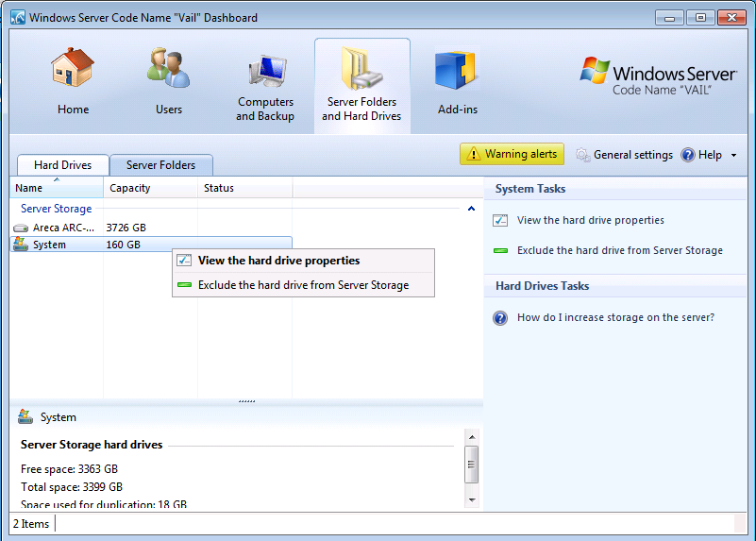Click Exclude hard drive from Server Storage task
This screenshot has height=541, width=756.
tap(619, 251)
